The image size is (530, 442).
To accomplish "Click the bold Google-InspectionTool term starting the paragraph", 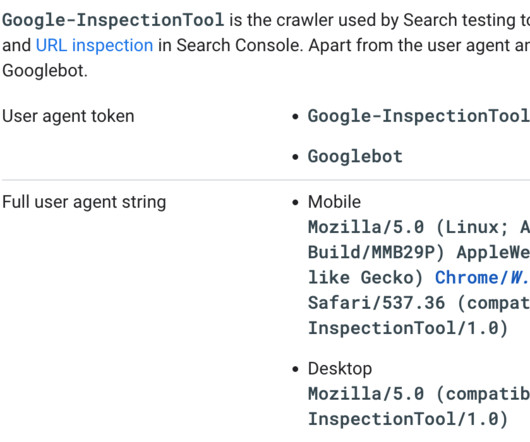I will pos(113,20).
